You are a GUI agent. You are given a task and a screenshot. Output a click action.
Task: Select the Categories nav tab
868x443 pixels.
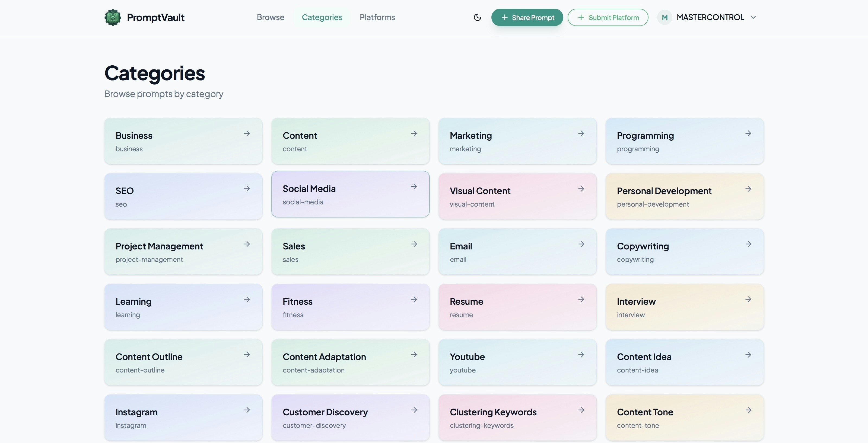[322, 17]
